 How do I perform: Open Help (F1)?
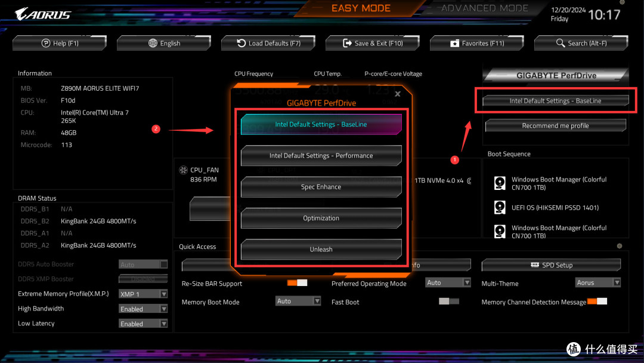60,43
